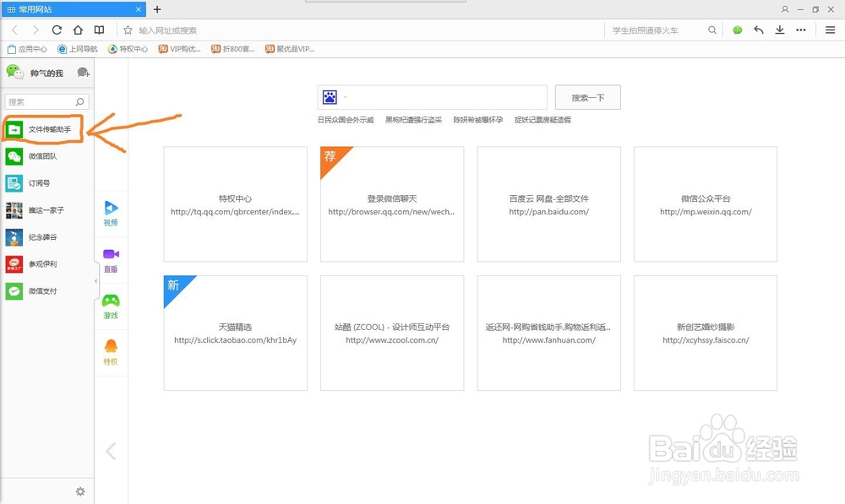The width and height of the screenshot is (845, 504).
Task: Open the 聚优品VIP bookmark
Action: [289, 49]
